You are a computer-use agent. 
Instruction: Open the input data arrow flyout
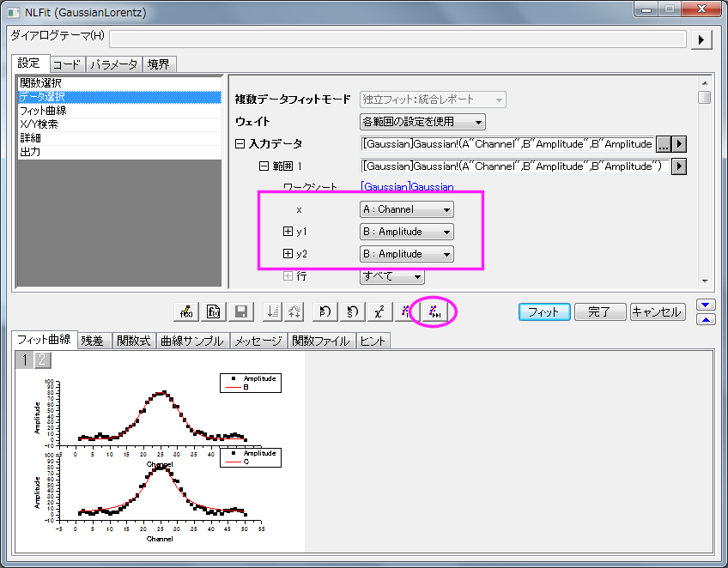[679, 144]
